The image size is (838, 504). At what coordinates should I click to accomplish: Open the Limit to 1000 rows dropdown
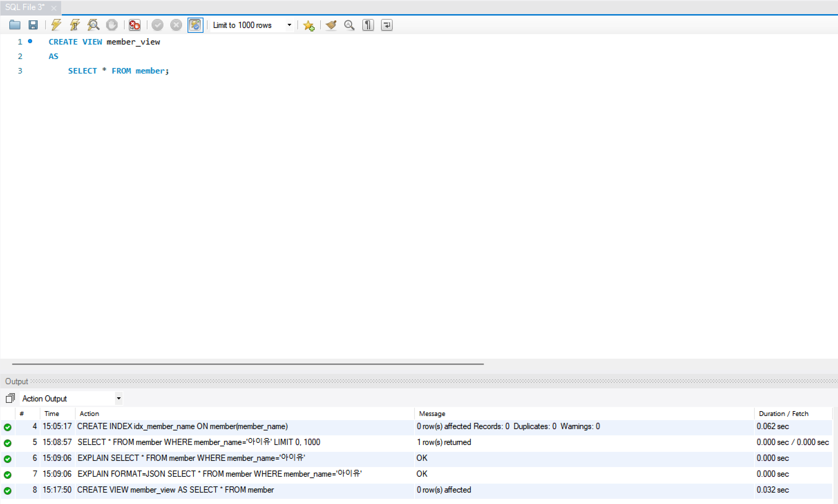click(289, 25)
